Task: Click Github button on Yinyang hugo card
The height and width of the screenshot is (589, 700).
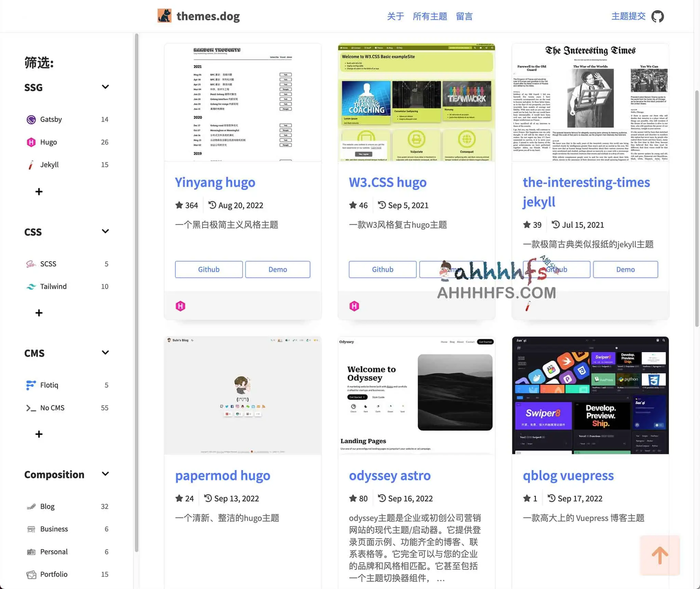Action: tap(208, 270)
